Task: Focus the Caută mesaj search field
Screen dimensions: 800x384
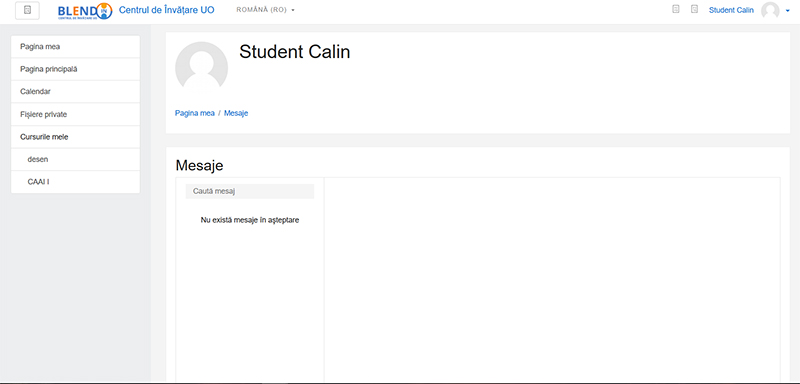Action: coord(250,191)
